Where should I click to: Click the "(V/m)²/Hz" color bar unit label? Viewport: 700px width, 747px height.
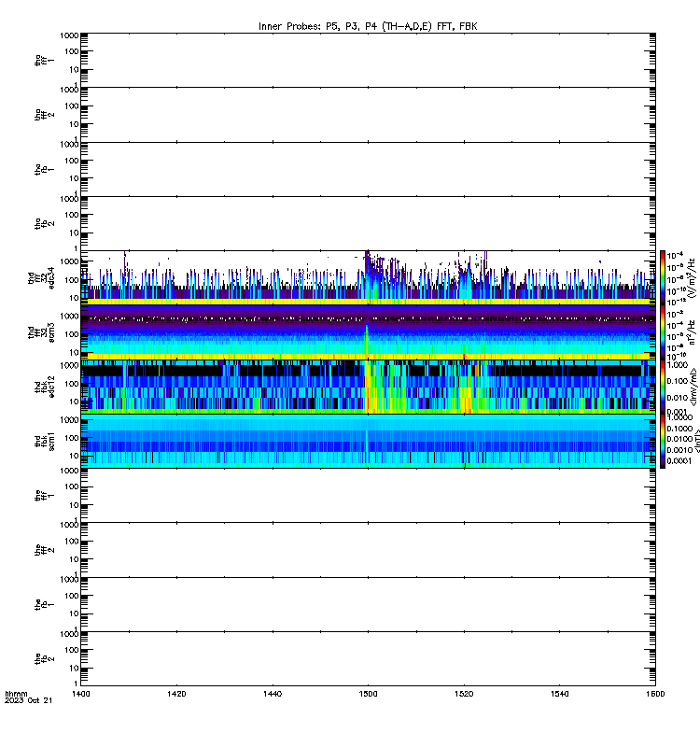[x=693, y=277]
